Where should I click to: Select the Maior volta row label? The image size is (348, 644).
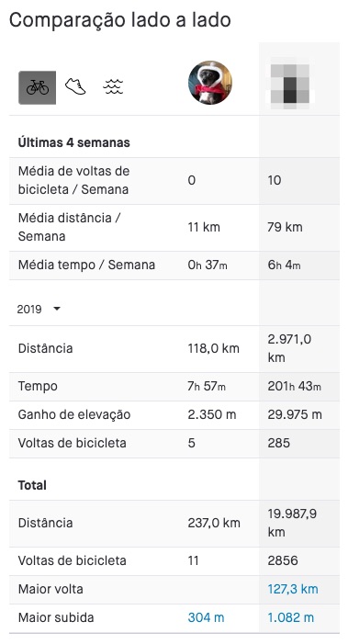click(x=51, y=589)
